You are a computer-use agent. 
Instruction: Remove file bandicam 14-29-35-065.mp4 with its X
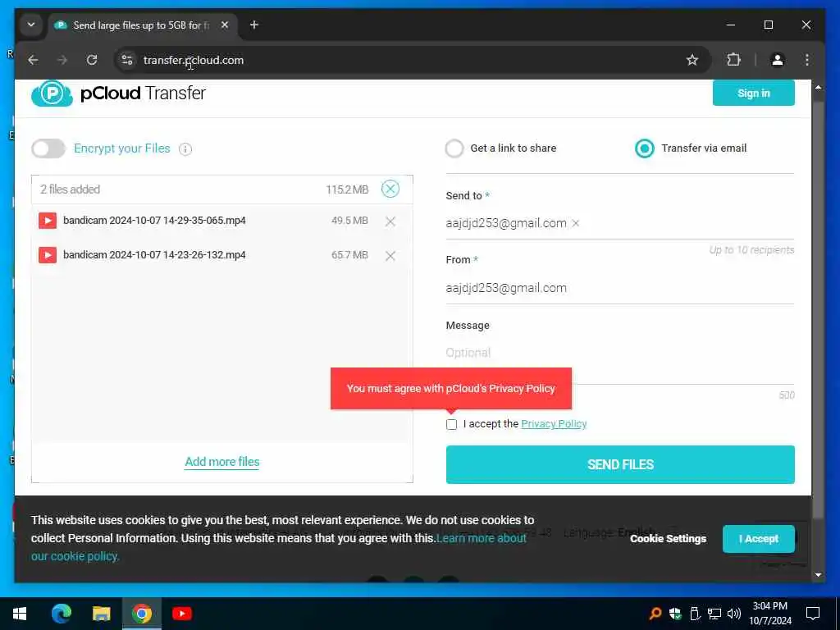point(390,221)
